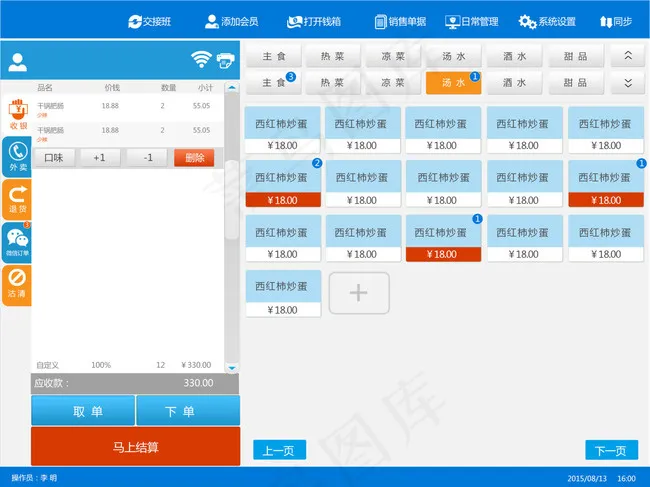Go to previous page with 上一页
This screenshot has width=650, height=487.
[279, 450]
